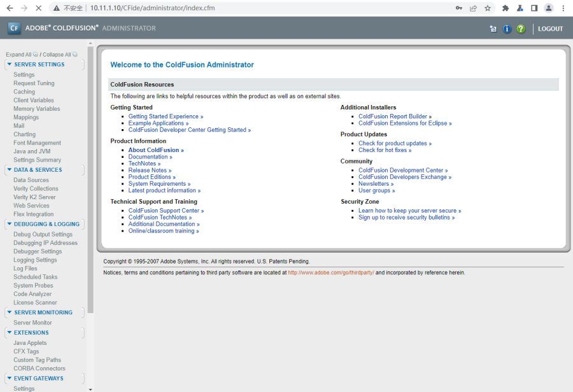Click the sidebar scroll up arrow

[90, 43]
